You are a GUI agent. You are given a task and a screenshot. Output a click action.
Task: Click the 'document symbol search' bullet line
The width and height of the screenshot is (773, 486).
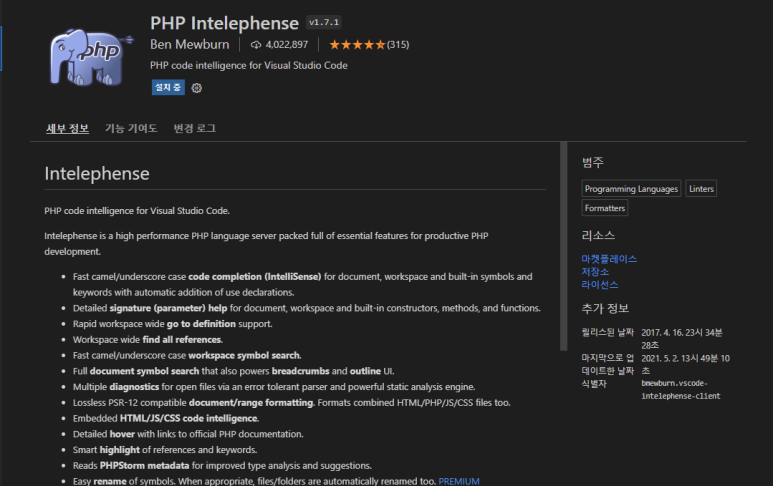[x=234, y=371]
